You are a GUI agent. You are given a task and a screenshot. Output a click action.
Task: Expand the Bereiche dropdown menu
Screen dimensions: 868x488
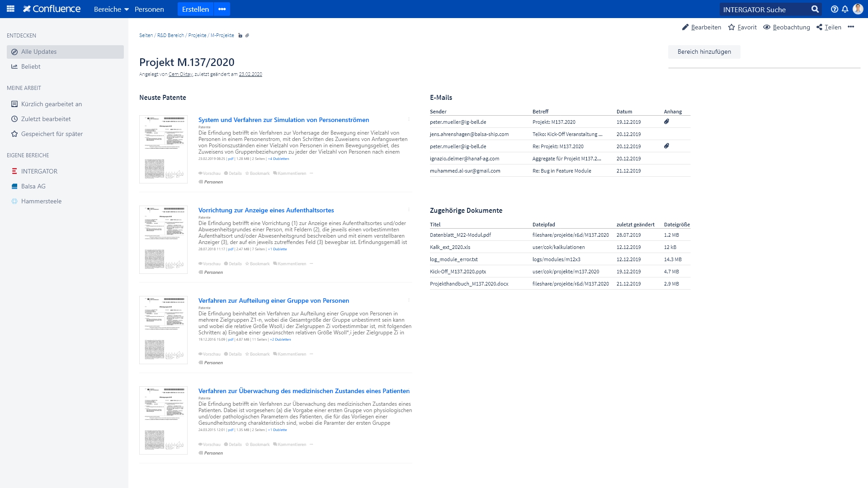[x=110, y=9]
